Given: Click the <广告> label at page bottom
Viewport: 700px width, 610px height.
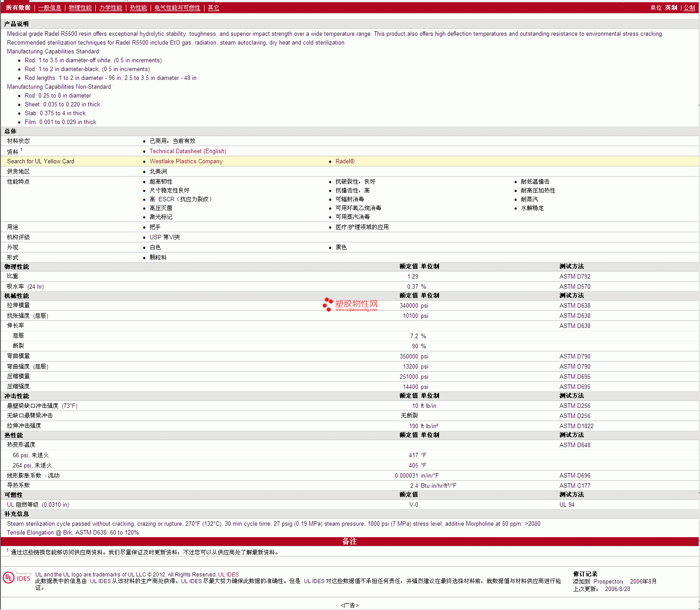Looking at the screenshot, I should (x=349, y=605).
